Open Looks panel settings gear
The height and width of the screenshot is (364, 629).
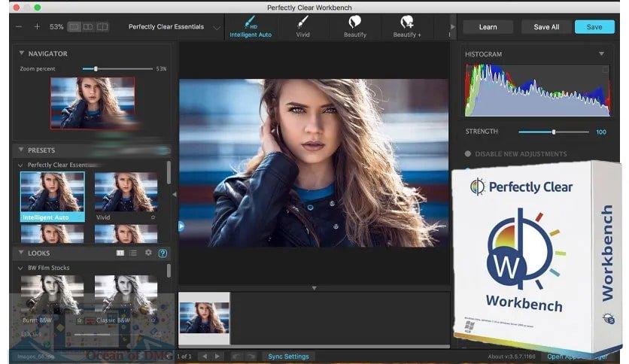[148, 253]
